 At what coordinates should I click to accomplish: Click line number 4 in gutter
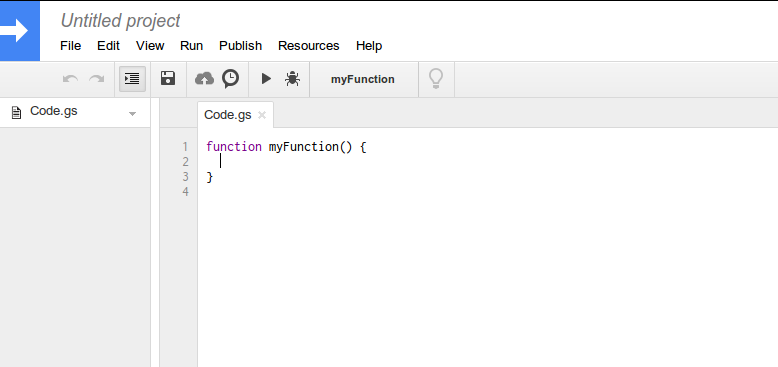(186, 191)
